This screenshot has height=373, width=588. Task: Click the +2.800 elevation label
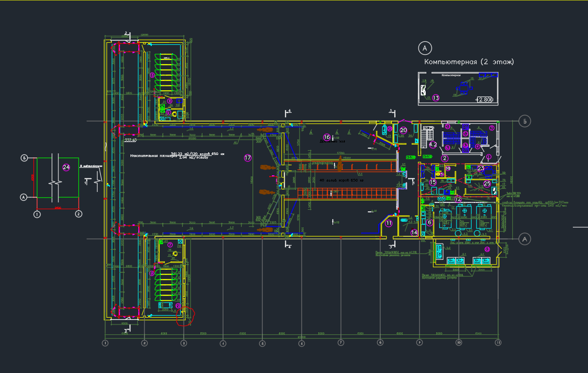pos(485,100)
